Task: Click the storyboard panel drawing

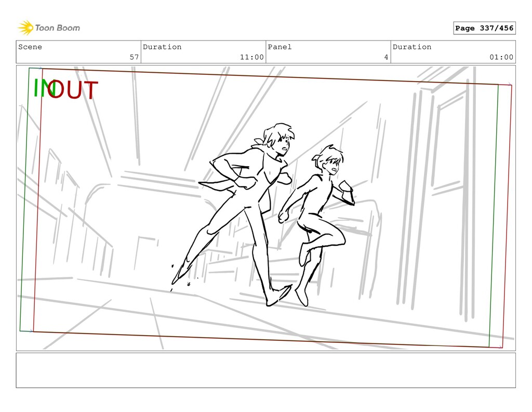Action: coord(265,208)
